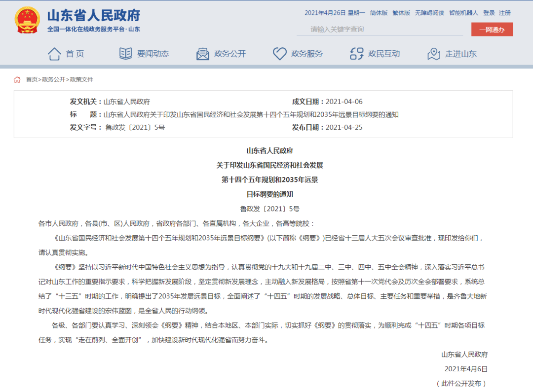533x392 pixels.
Task: Click 首页 in the breadcrumb
Action: (32, 79)
